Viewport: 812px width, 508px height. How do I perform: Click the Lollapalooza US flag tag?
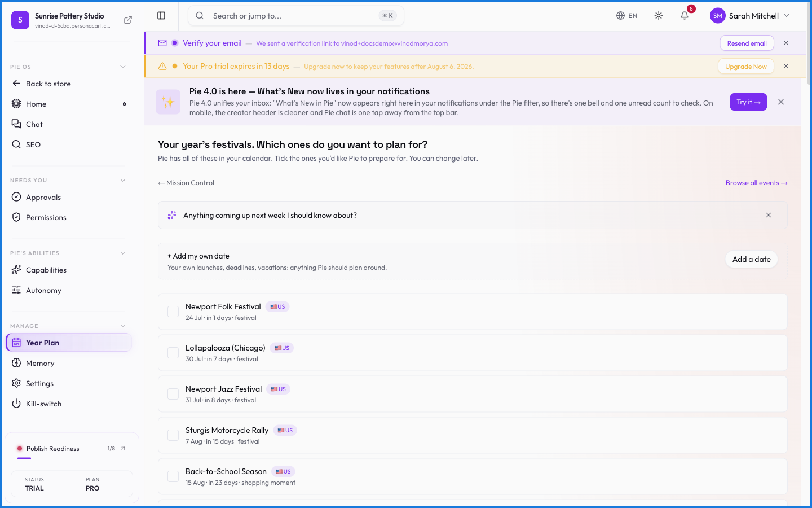pyautogui.click(x=282, y=348)
